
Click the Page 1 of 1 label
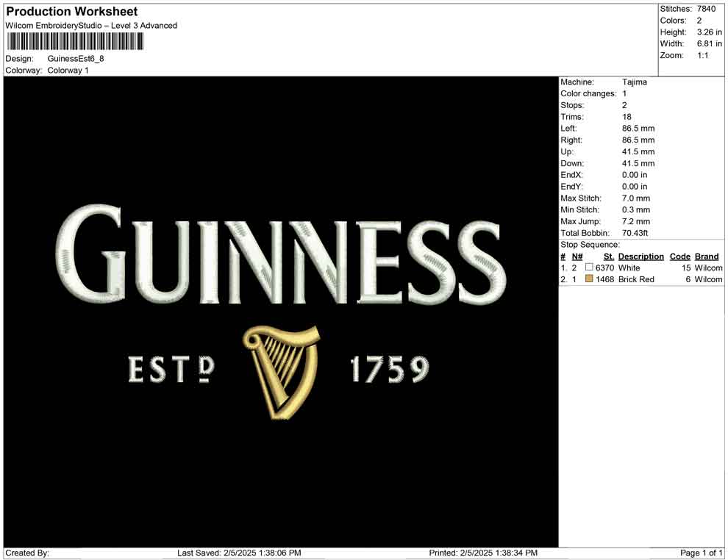coord(699,552)
